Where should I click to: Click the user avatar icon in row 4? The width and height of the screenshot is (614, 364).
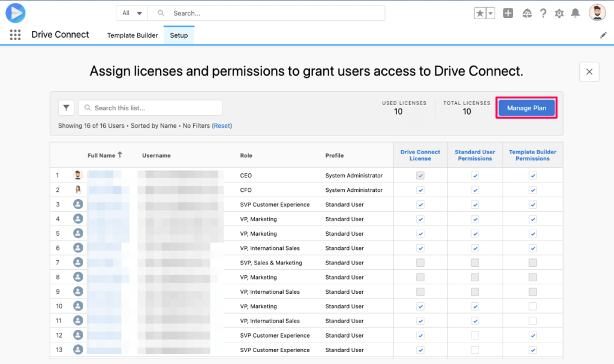click(x=78, y=219)
